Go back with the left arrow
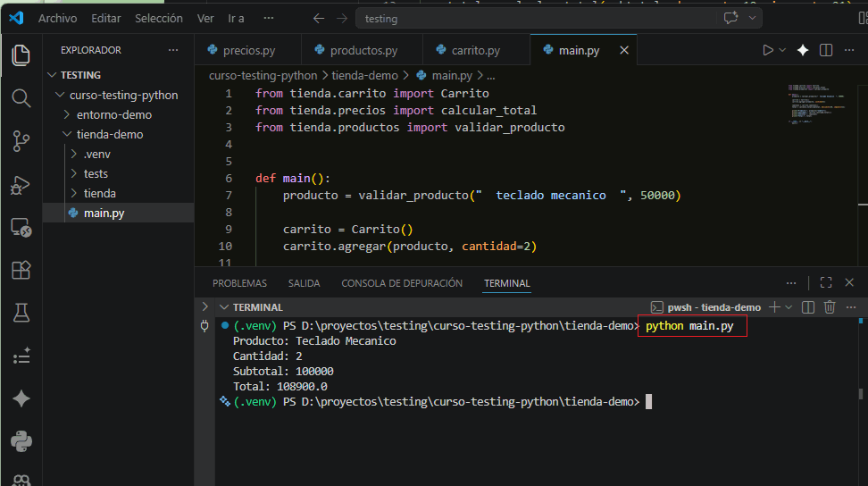Screen dimensions: 868x486 (318, 18)
